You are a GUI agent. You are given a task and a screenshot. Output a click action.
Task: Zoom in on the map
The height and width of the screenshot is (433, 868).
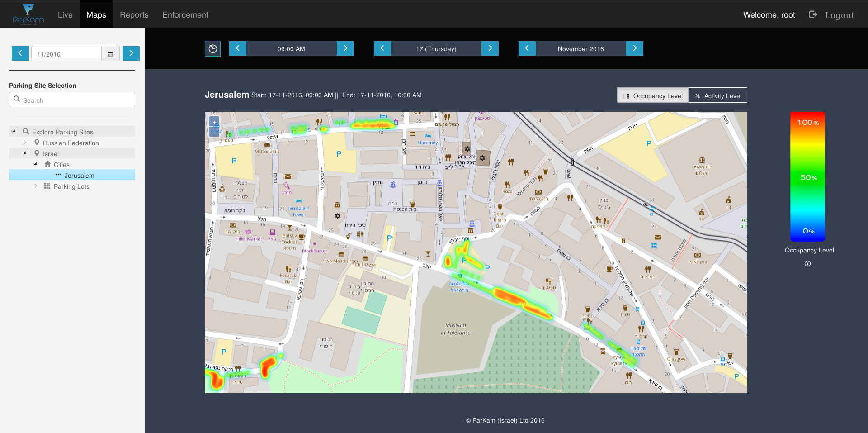pos(214,123)
